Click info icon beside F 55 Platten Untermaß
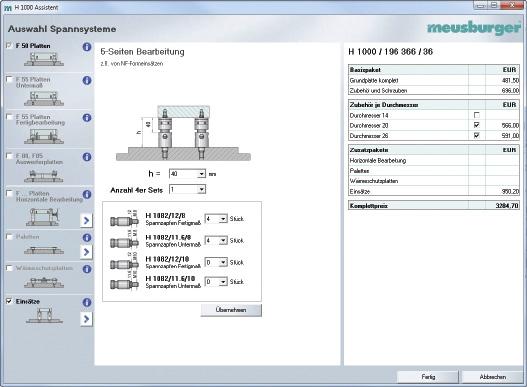This screenshot has height=387, width=527. [x=87, y=80]
